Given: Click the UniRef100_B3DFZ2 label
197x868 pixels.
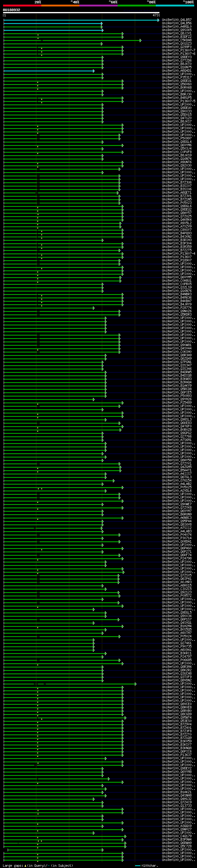Looking at the screenshot, I should point(177,37).
